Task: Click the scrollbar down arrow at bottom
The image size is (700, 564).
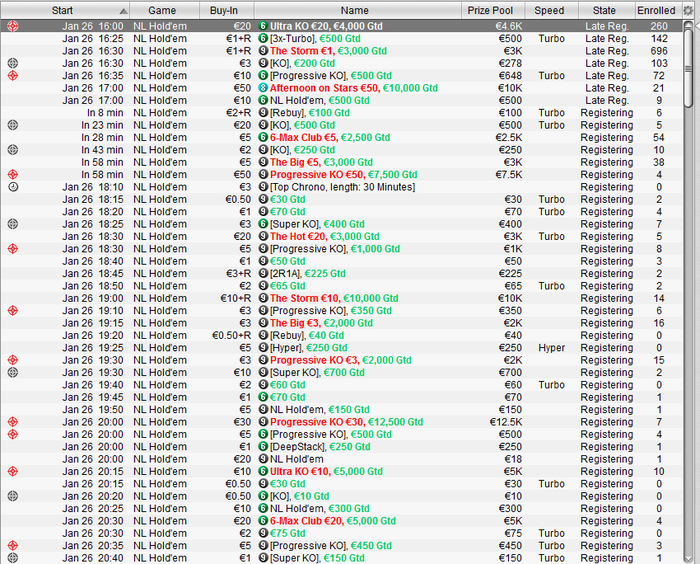Action: (x=688, y=558)
